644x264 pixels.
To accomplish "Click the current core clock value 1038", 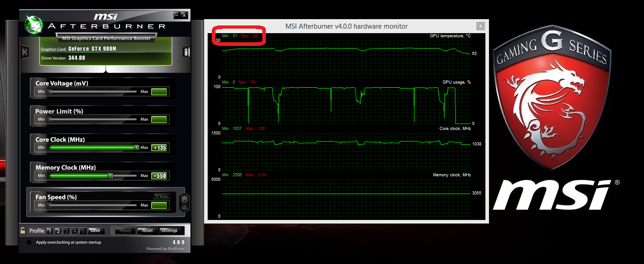I will pyautogui.click(x=476, y=144).
